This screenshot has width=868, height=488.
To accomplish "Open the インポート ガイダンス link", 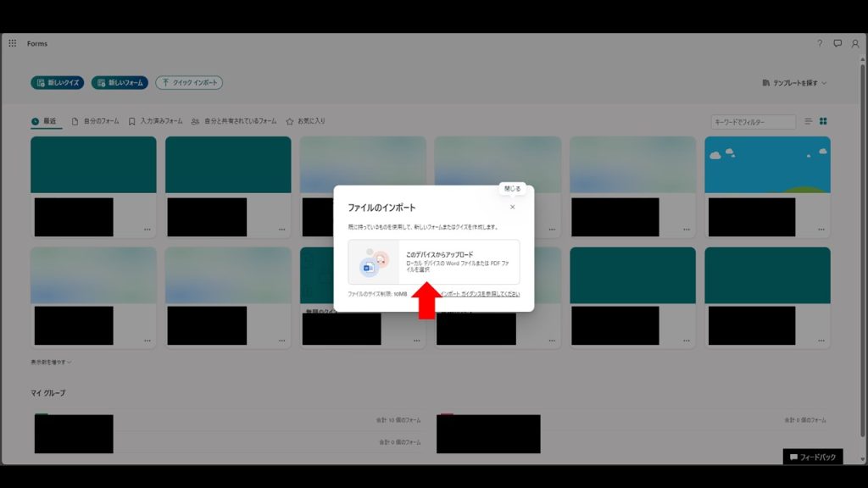I will click(479, 294).
